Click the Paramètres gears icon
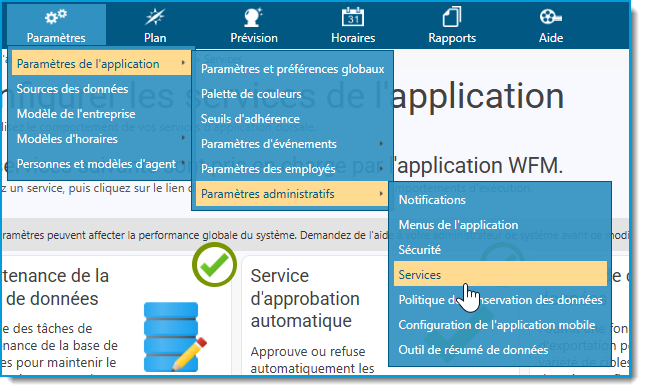 tap(56, 16)
